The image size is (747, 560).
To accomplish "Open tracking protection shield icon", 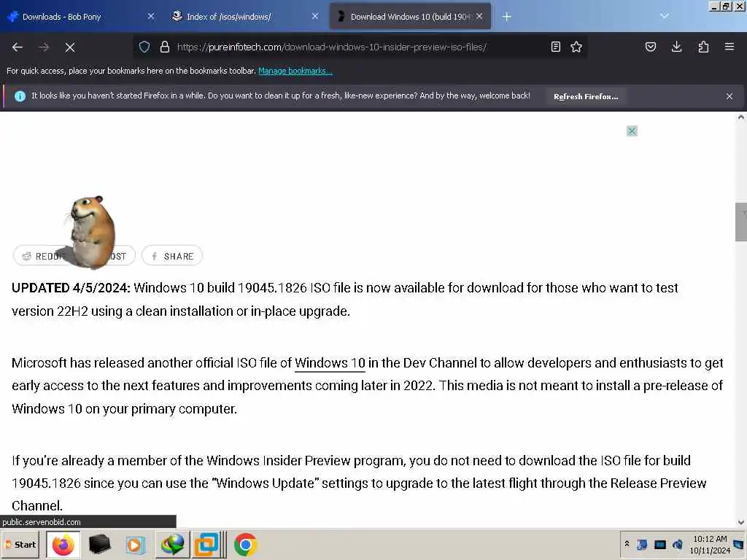I will coord(144,47).
